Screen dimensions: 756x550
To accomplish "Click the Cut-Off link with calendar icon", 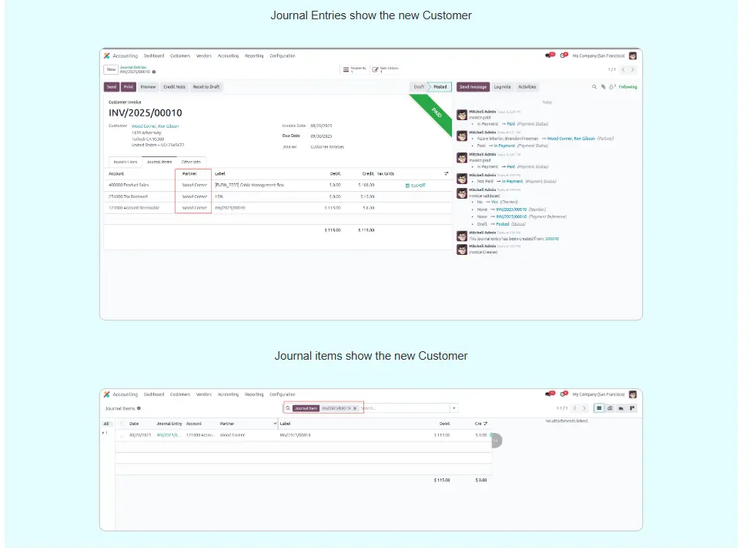I will [x=415, y=185].
